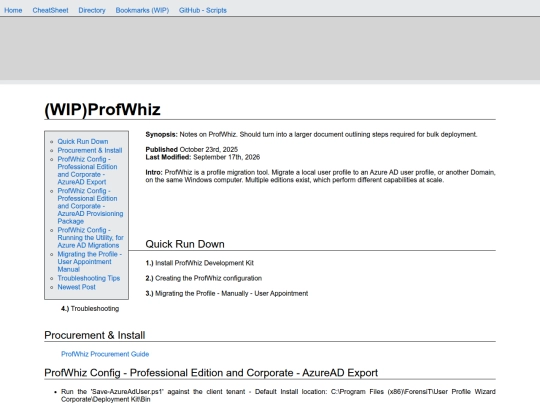Click step 4 Troubleshooting text
Image resolution: width=540 pixels, height=405 pixels.
[90, 309]
